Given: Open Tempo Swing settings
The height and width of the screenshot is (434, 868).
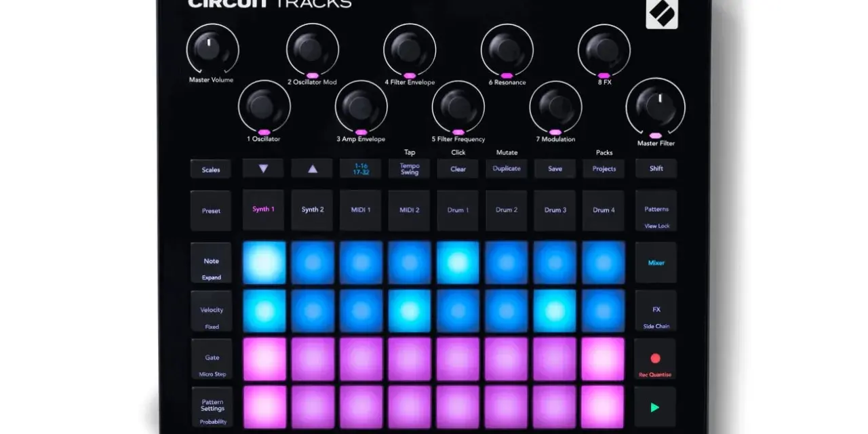Looking at the screenshot, I should click(x=410, y=169).
